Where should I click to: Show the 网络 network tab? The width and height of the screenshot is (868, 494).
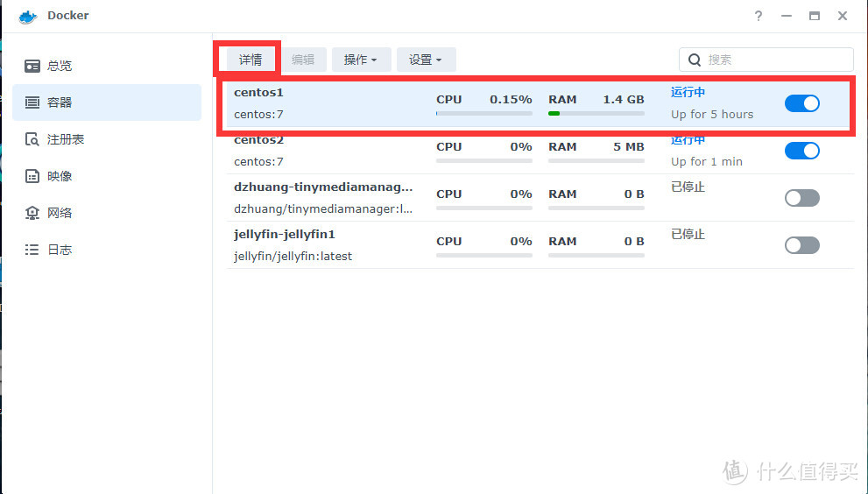point(107,213)
